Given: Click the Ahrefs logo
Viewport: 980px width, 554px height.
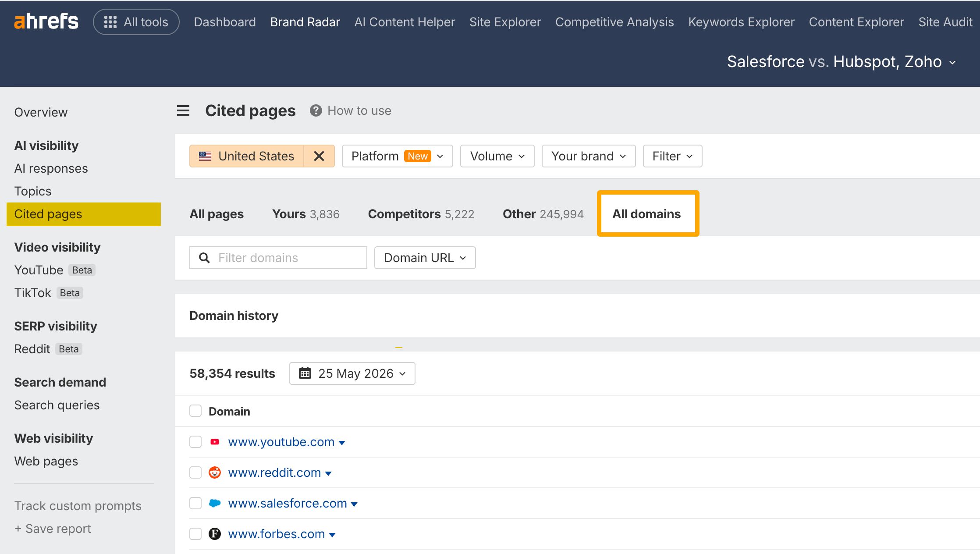Looking at the screenshot, I should pyautogui.click(x=46, y=21).
